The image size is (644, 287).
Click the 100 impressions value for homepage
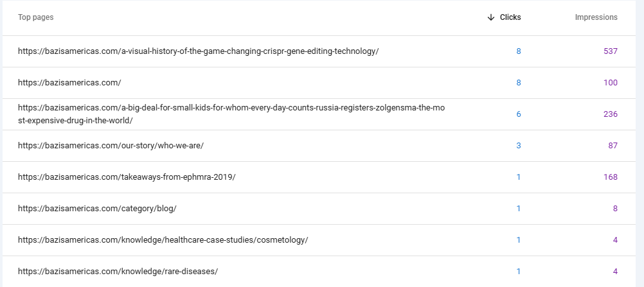(x=610, y=82)
